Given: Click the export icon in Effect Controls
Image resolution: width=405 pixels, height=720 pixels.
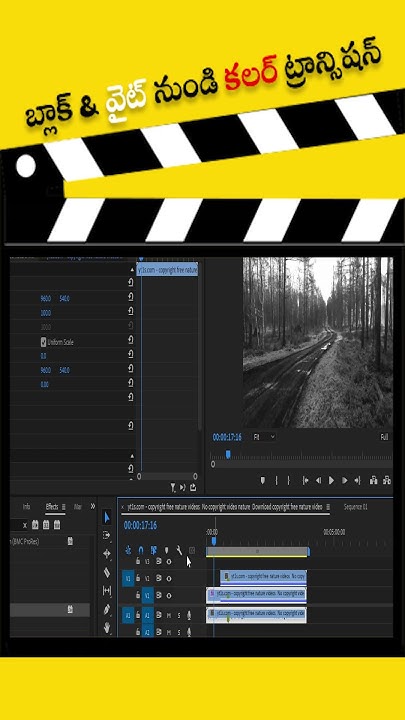Looking at the screenshot, I should [193, 487].
